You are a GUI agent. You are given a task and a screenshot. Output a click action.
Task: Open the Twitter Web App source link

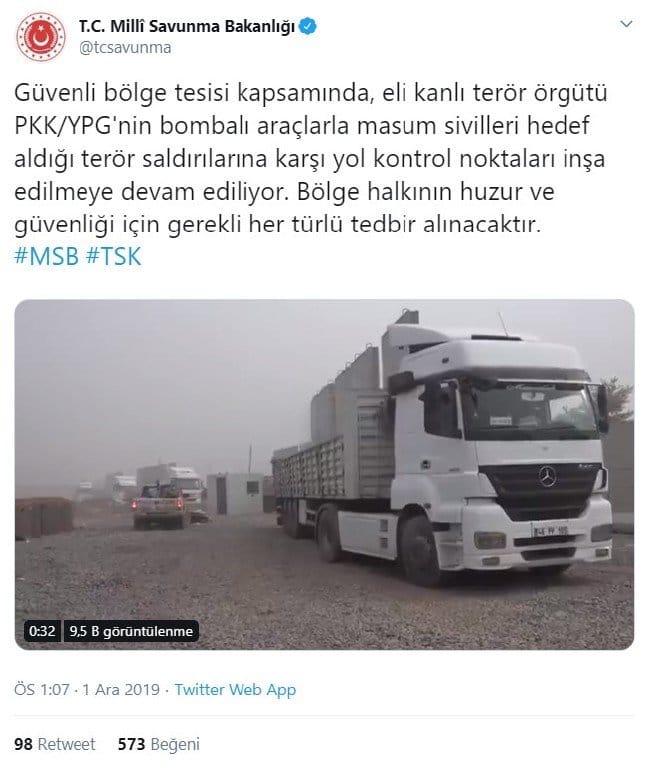coord(235,689)
